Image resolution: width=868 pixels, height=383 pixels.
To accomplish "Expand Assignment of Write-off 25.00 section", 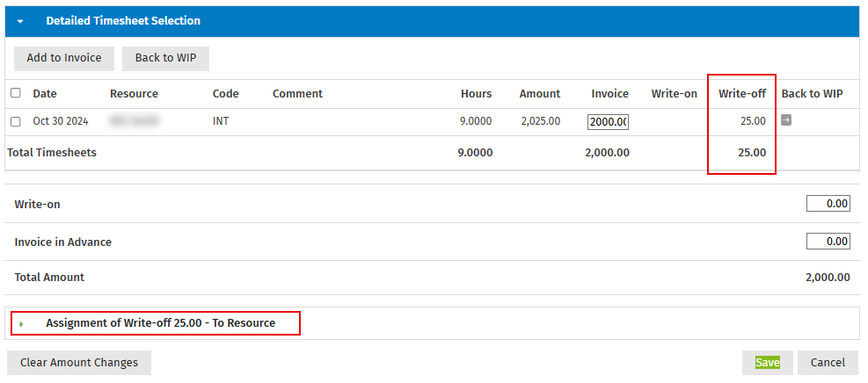I will (22, 324).
